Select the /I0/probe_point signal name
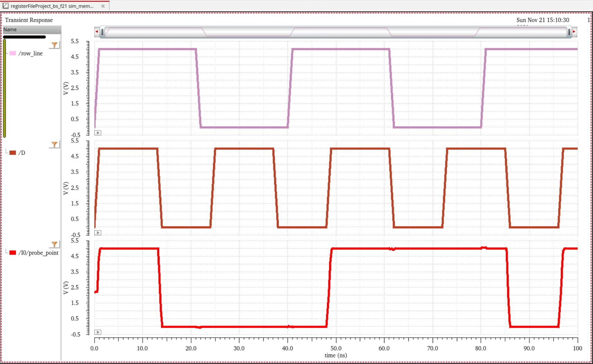Image resolution: width=593 pixels, height=364 pixels. click(38, 253)
